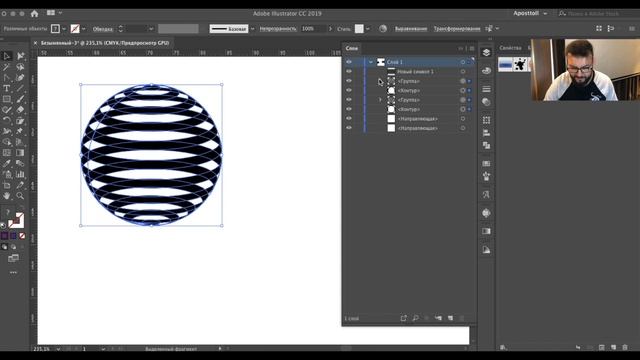Click the Выравнивание align link
The height and width of the screenshot is (360, 640).
pos(411,29)
